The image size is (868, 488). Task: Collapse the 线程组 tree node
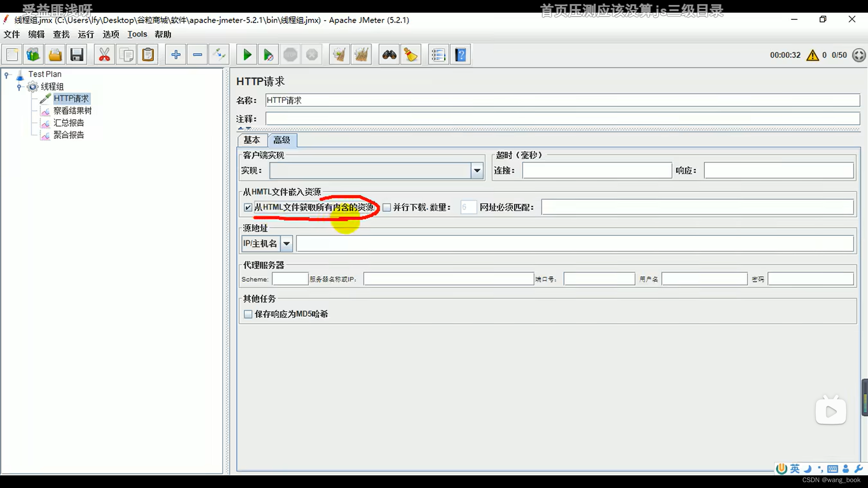[19, 87]
